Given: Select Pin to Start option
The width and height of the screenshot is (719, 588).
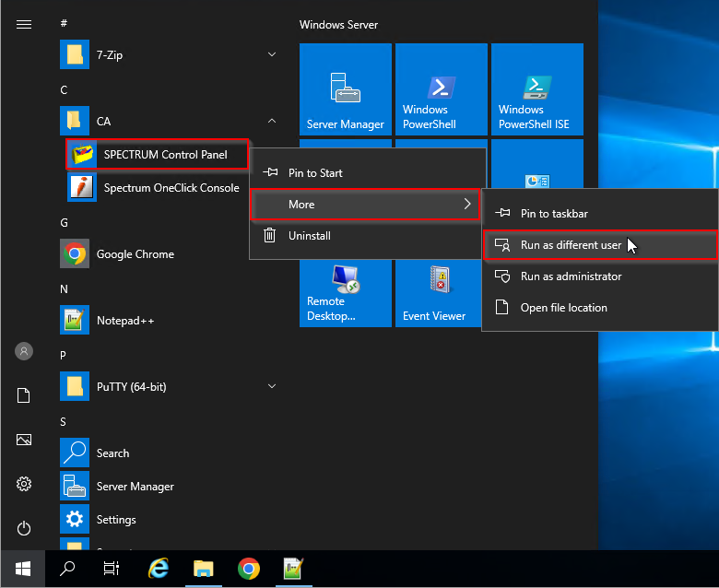Looking at the screenshot, I should click(315, 173).
